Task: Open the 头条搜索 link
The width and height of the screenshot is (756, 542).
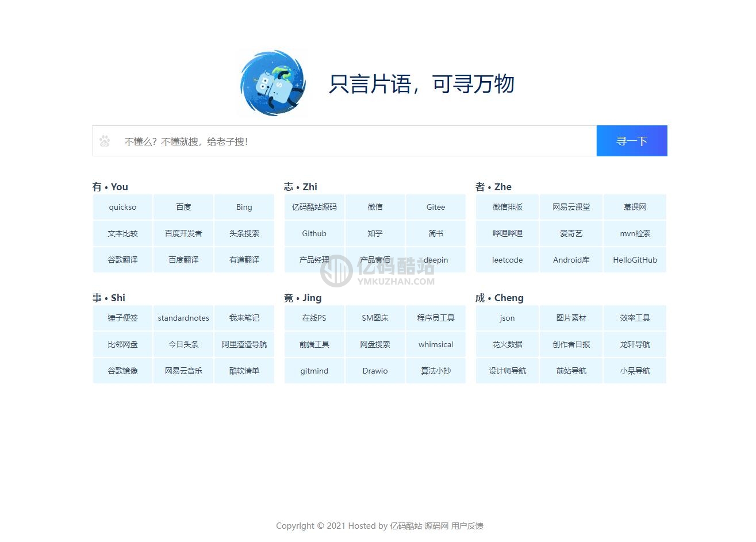Action: click(244, 233)
